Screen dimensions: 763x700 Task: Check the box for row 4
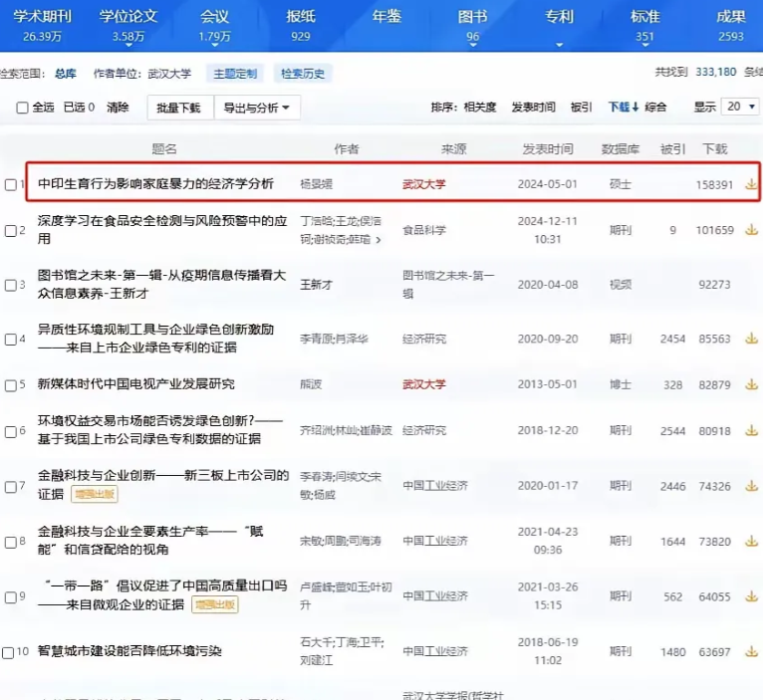click(10, 340)
